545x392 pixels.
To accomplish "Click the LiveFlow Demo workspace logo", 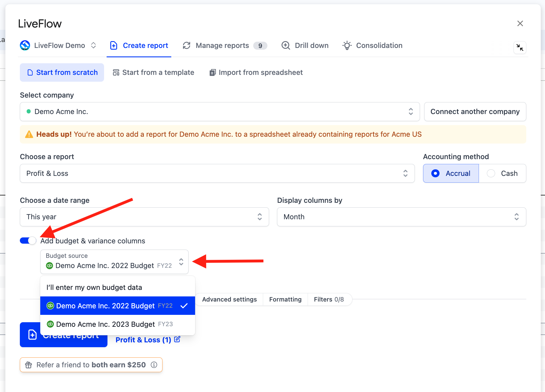I will pos(25,45).
